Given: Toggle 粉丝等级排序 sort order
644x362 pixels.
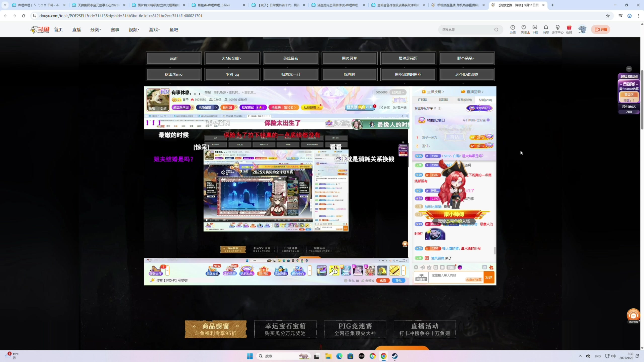Looking at the screenshot, I should (x=425, y=108).
